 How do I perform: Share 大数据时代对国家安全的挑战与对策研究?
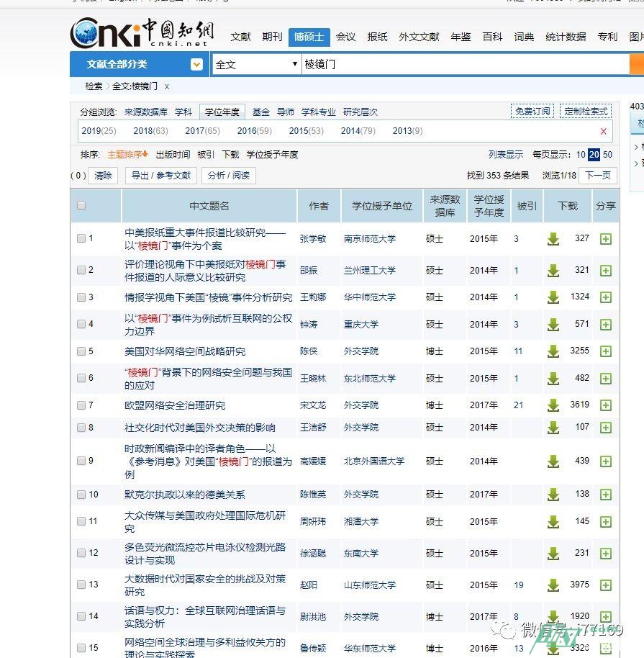pos(605,585)
